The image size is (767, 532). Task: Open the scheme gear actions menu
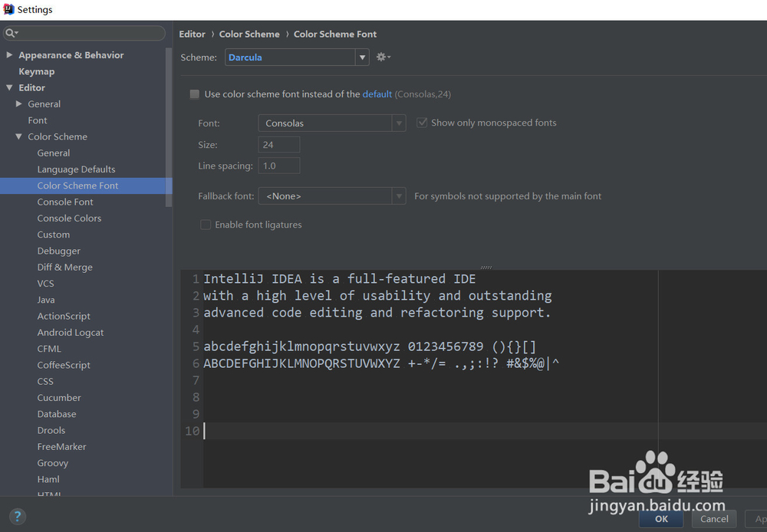(383, 57)
